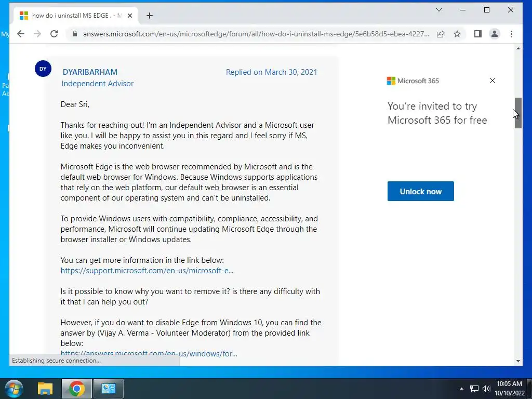Open the answers.microsoft.com windows forum link
The height and width of the screenshot is (399, 532).
pos(149,353)
